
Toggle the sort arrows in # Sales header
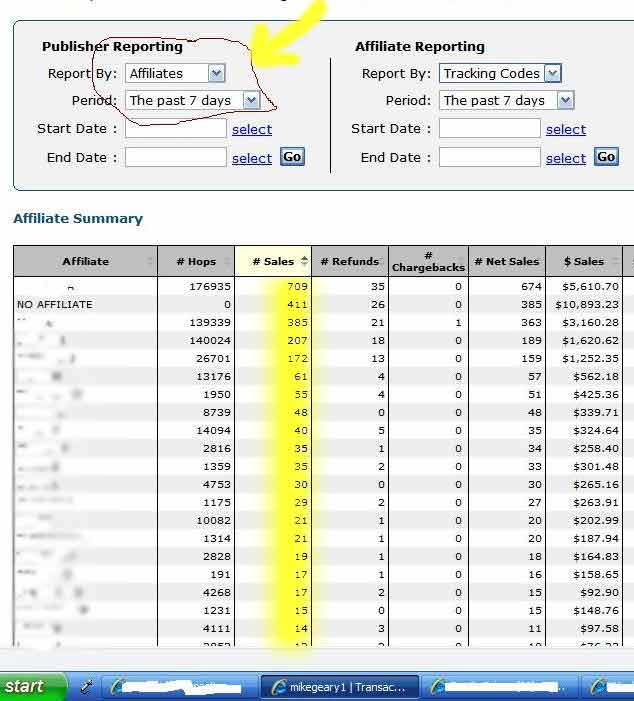[x=304, y=262]
